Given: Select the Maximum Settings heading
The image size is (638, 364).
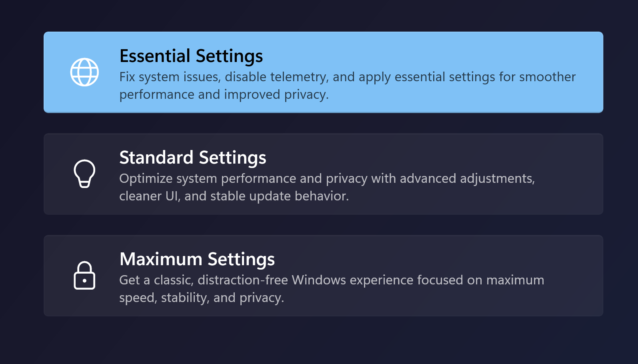Looking at the screenshot, I should tap(197, 259).
